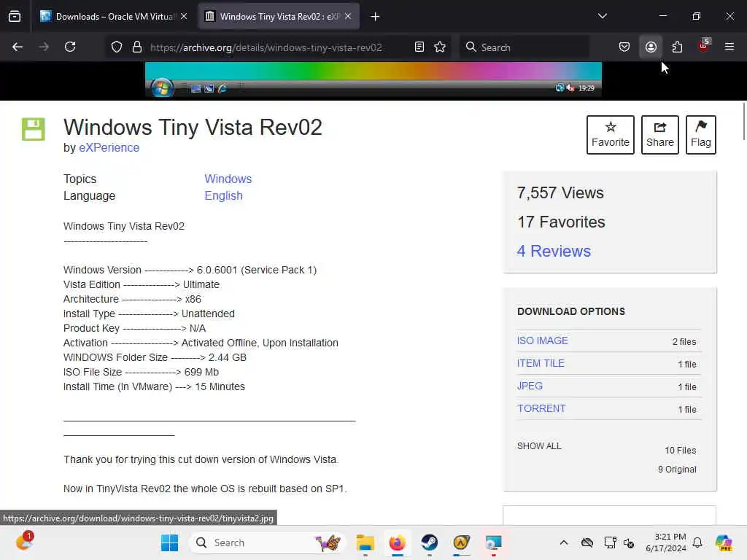Open the Pocket save icon
Viewport: 747px width, 560px height.
[x=624, y=47]
